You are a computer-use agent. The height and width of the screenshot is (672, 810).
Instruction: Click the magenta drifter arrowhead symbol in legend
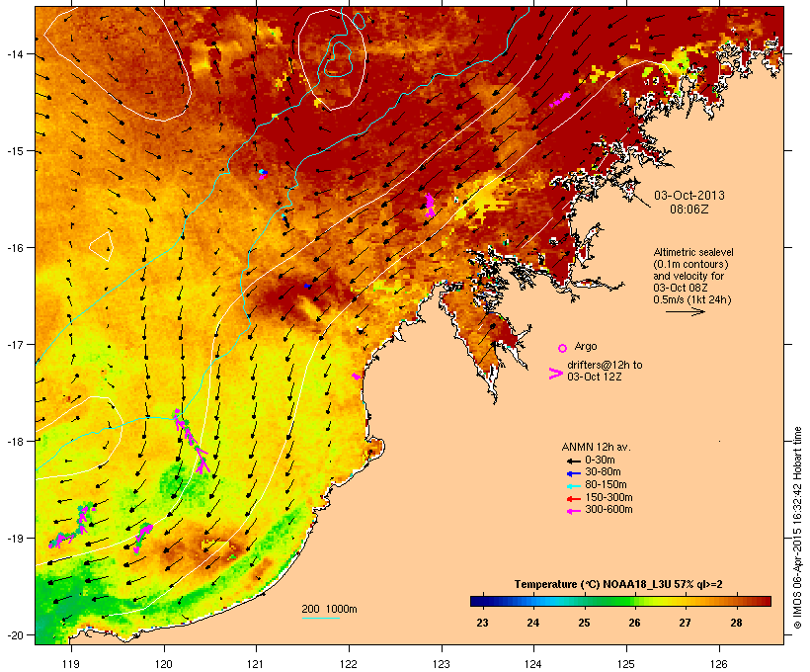click(x=555, y=374)
